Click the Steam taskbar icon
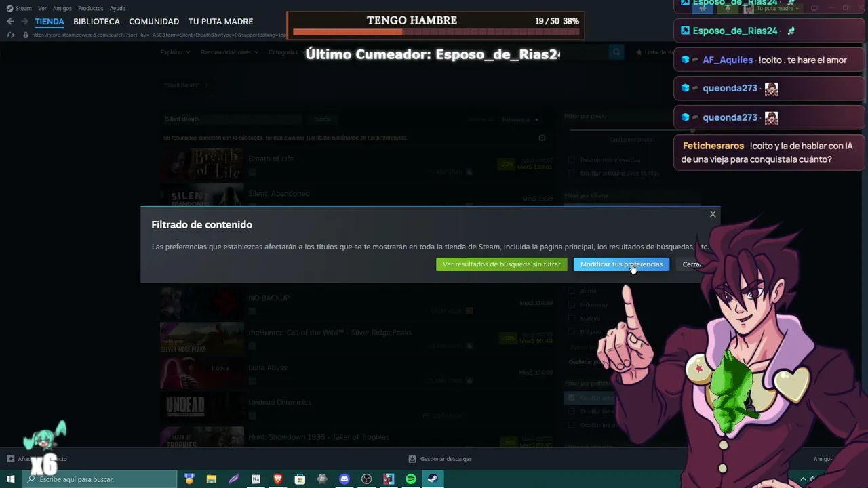The width and height of the screenshot is (868, 488). [x=433, y=479]
